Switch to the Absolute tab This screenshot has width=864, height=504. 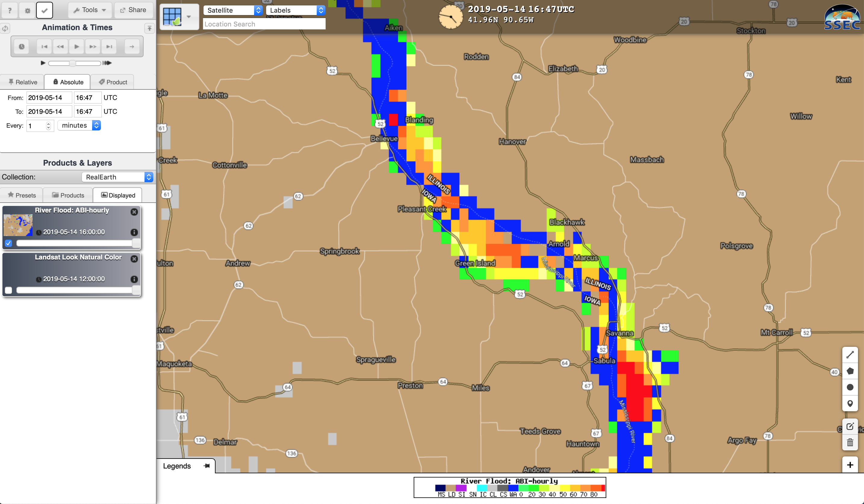pos(68,82)
